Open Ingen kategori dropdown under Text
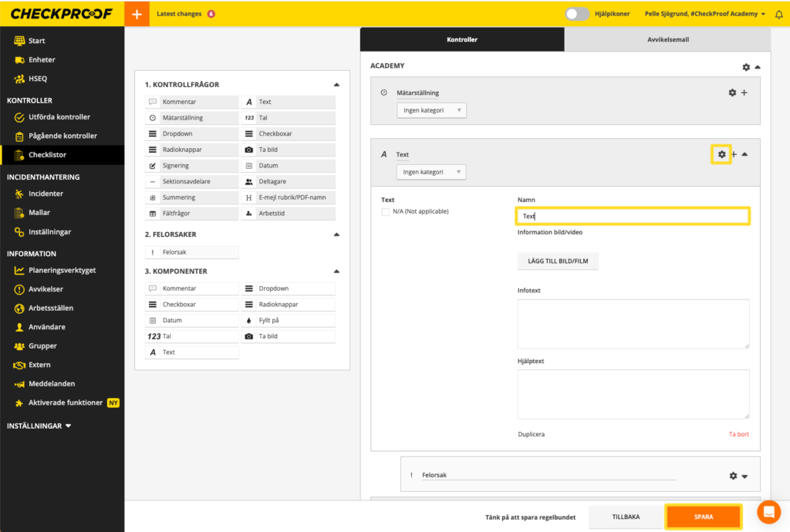 pos(431,172)
